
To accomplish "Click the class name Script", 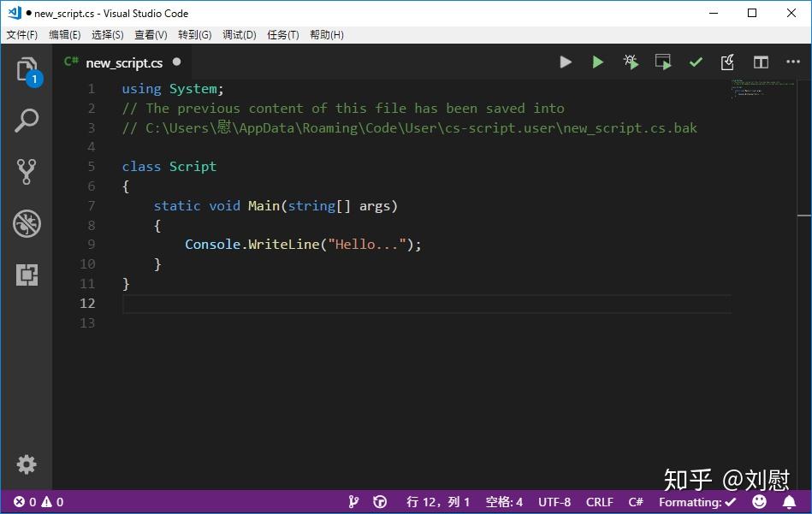I will point(193,167).
